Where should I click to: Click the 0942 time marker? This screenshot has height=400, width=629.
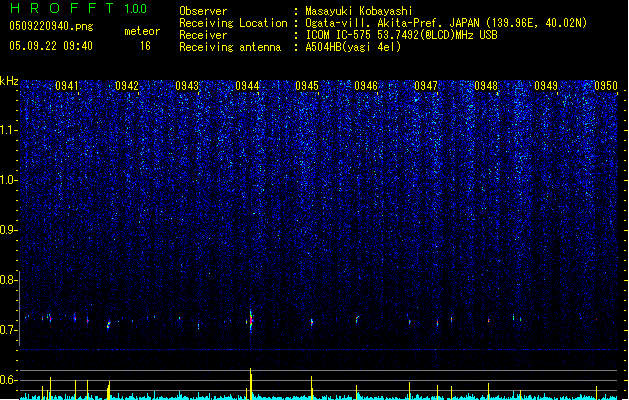coord(127,86)
